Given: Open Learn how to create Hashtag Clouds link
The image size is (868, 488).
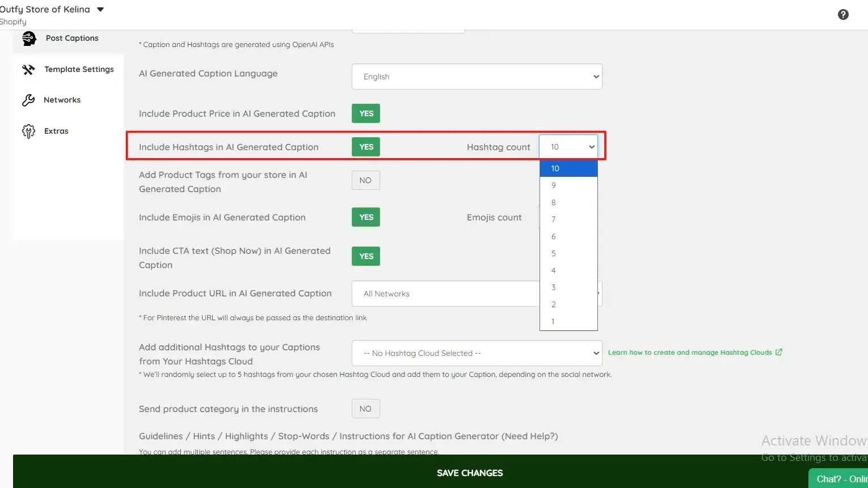Looking at the screenshot, I should point(690,352).
